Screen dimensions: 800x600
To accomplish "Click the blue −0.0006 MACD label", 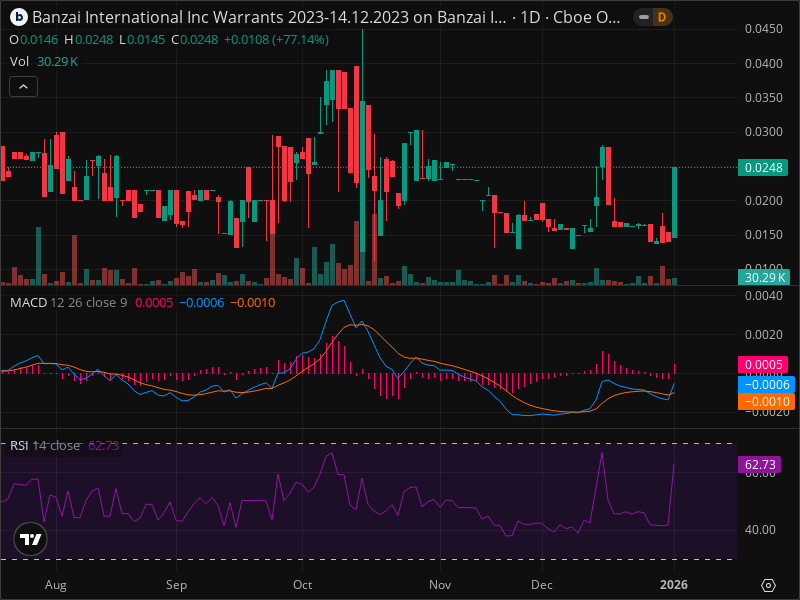I will pos(766,384).
